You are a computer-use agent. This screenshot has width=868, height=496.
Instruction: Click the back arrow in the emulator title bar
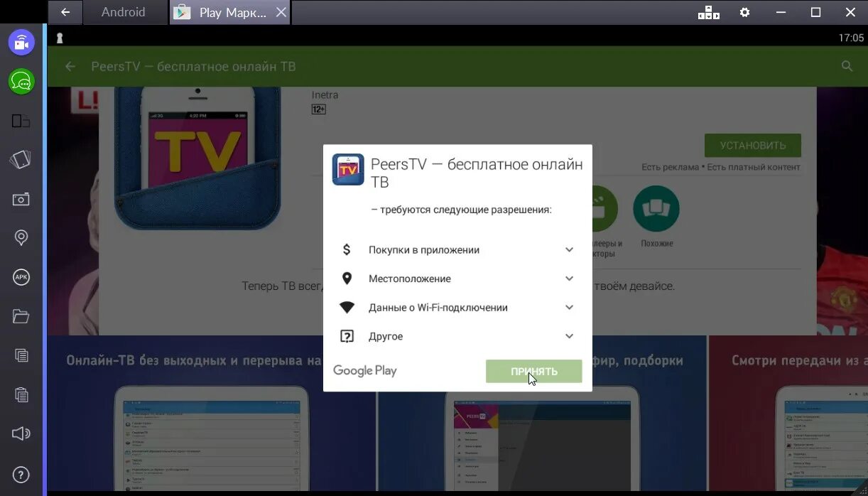[x=65, y=12]
